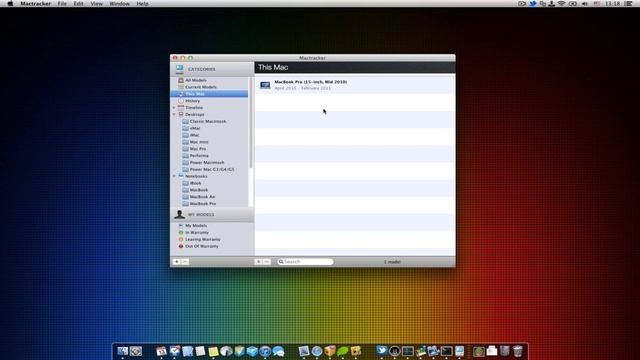Open the Mac mini folder

(209, 142)
